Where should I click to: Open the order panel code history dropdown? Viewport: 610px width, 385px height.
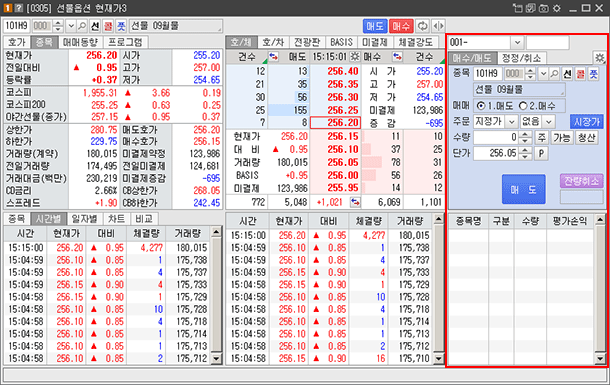point(543,74)
